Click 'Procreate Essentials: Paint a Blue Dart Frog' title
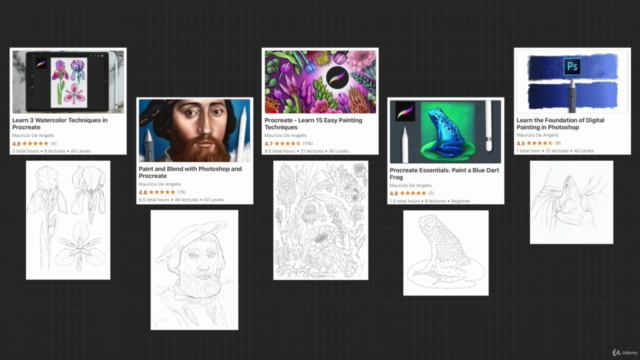Viewport: 640px width, 360px height. click(x=444, y=173)
